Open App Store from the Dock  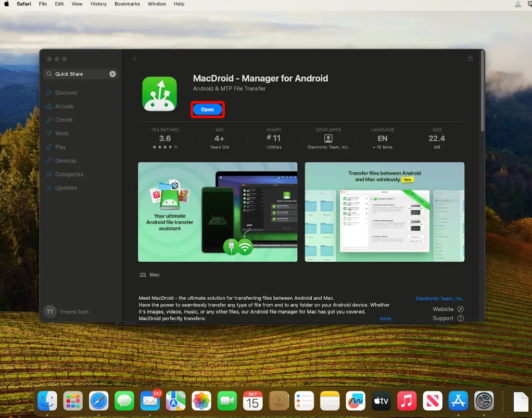[459, 401]
